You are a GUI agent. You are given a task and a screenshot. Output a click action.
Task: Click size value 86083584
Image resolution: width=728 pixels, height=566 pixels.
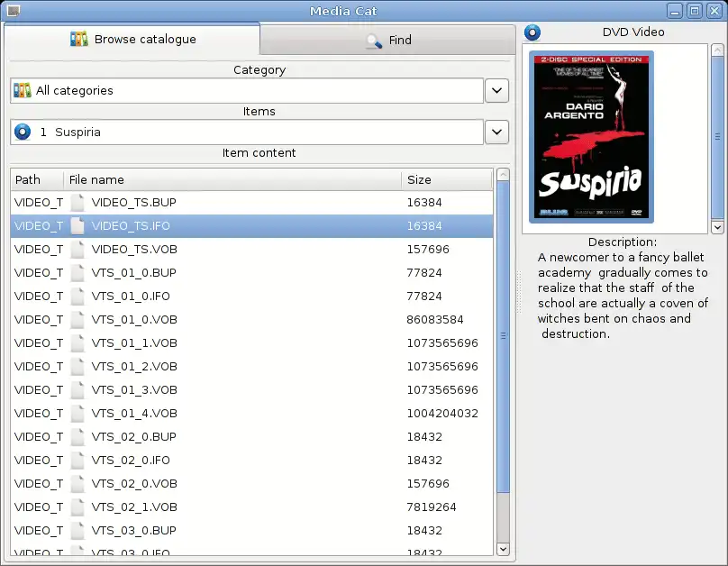pyautogui.click(x=435, y=320)
